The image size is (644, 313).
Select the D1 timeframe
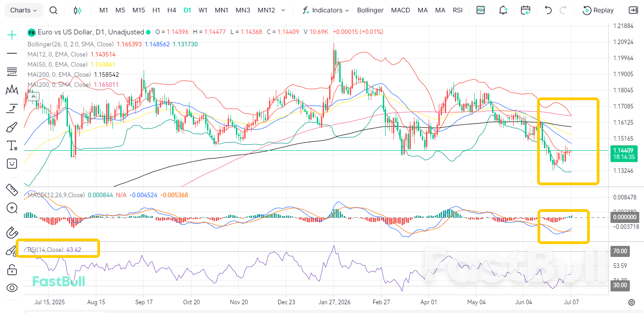coord(187,10)
